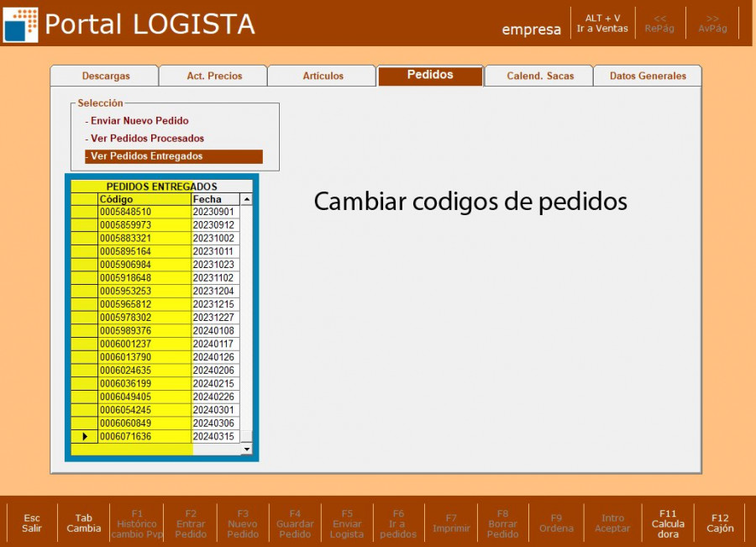Click the Fecha column header
756x547 pixels.
pyautogui.click(x=214, y=199)
